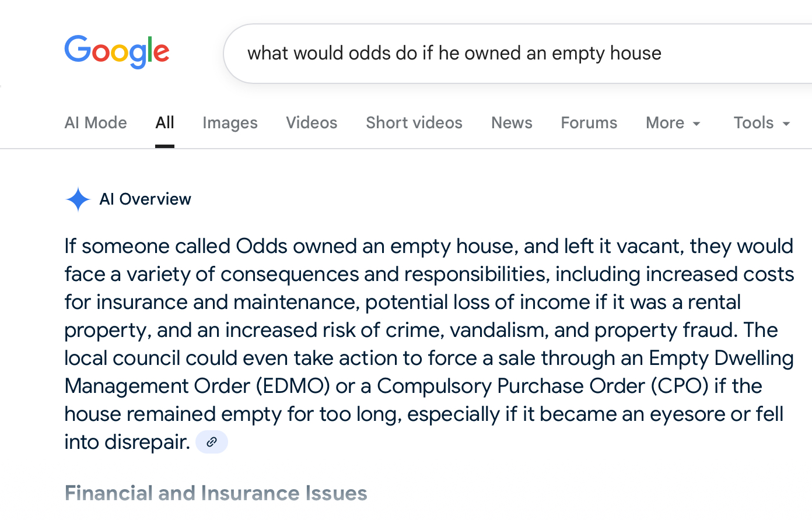812x520 pixels.
Task: Show Short videos results
Action: point(414,123)
